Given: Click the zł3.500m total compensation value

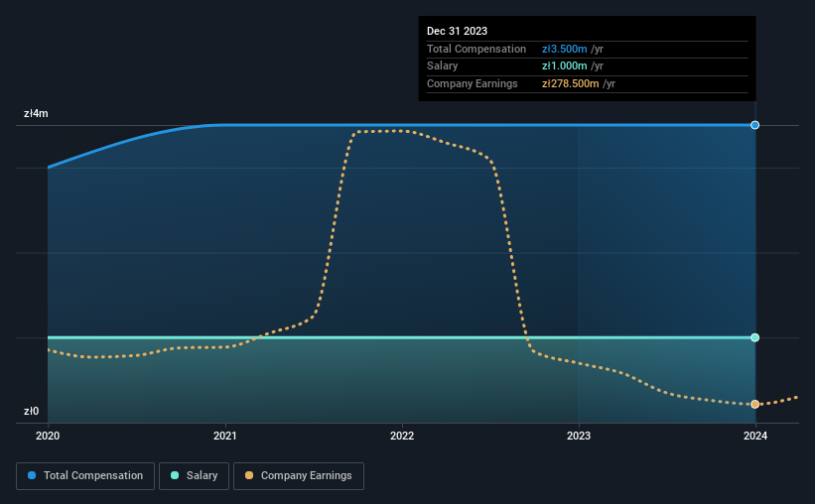Looking at the screenshot, I should click(565, 49).
